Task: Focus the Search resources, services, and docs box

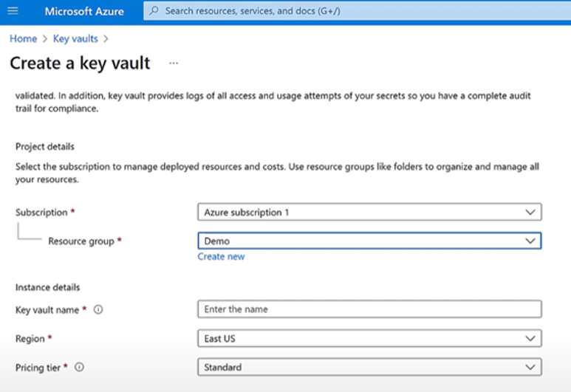Action: tap(357, 11)
